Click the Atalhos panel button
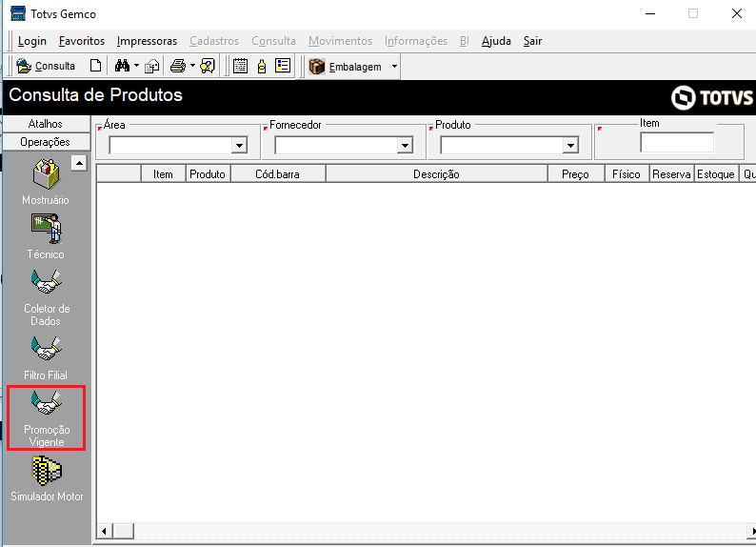 (x=46, y=124)
